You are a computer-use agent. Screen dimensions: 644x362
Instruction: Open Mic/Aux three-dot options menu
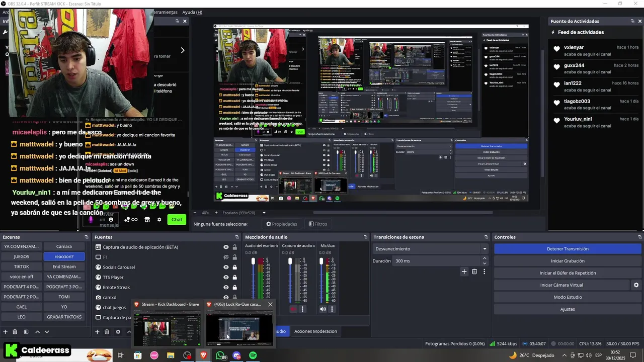point(332,309)
